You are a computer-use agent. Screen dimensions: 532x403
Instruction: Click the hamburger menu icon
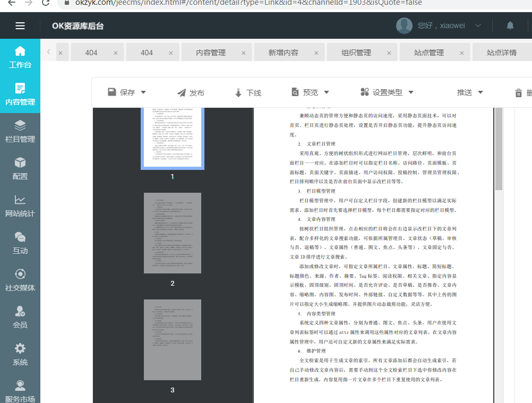[x=20, y=25]
